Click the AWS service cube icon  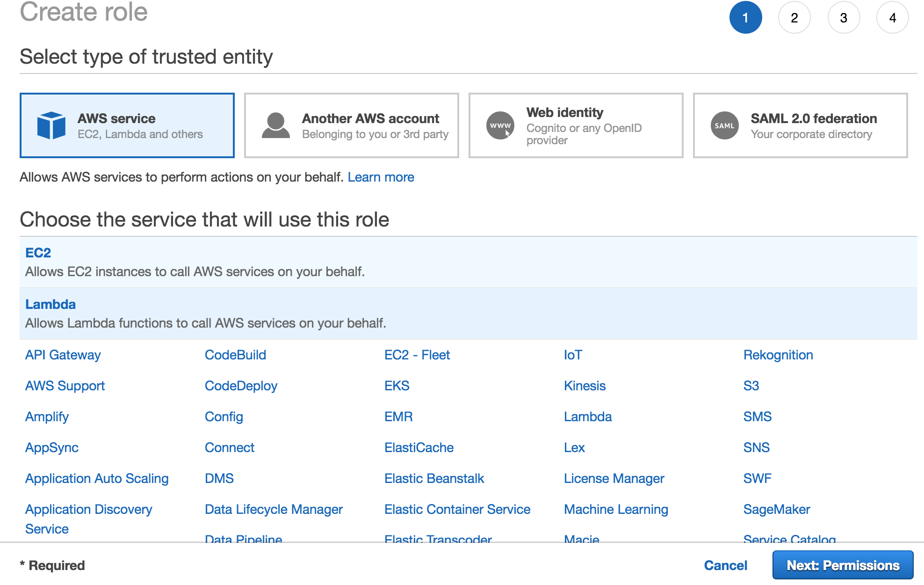(x=51, y=125)
